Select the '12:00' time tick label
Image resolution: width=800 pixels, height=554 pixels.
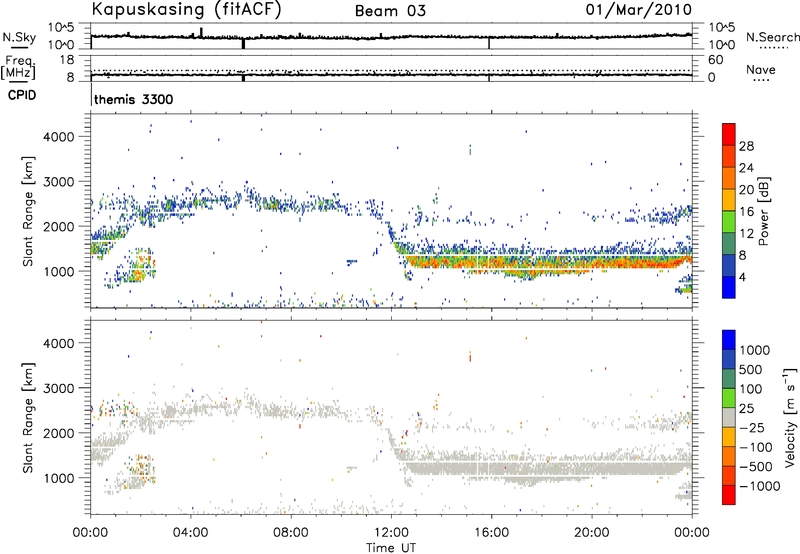(391, 533)
